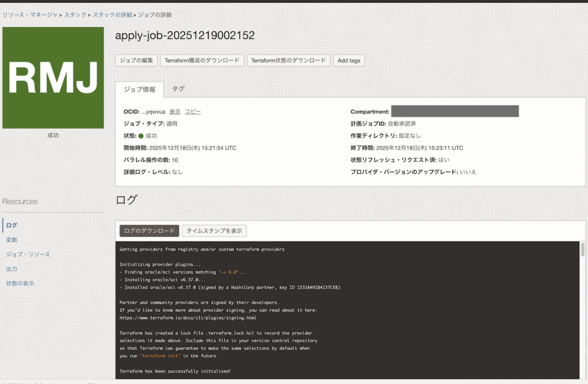588x384 pixels.
Task: Click the green RMJ job icon
Action: click(x=53, y=77)
